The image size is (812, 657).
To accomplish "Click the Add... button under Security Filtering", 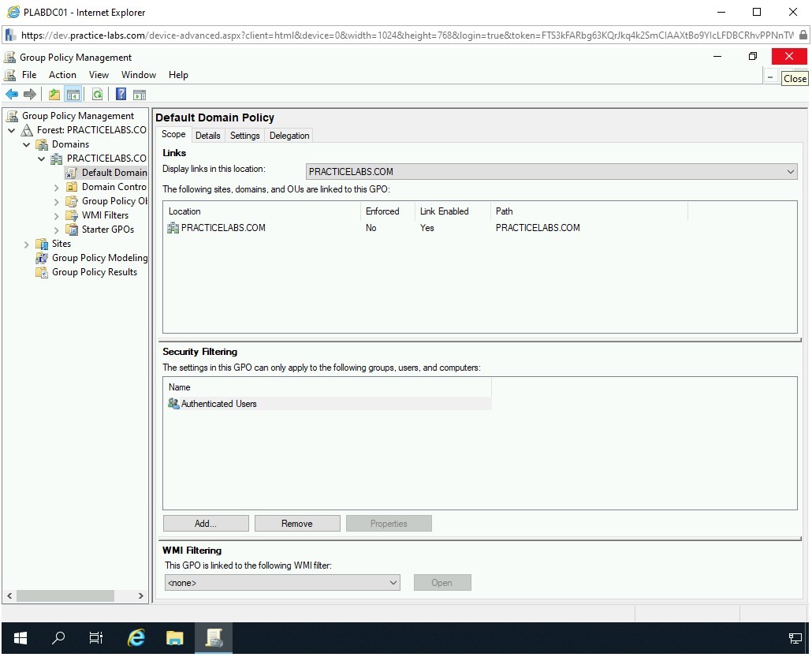I will [206, 524].
